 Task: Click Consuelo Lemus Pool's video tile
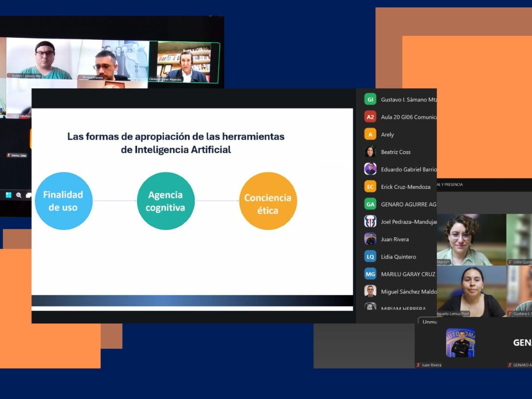pyautogui.click(x=471, y=291)
